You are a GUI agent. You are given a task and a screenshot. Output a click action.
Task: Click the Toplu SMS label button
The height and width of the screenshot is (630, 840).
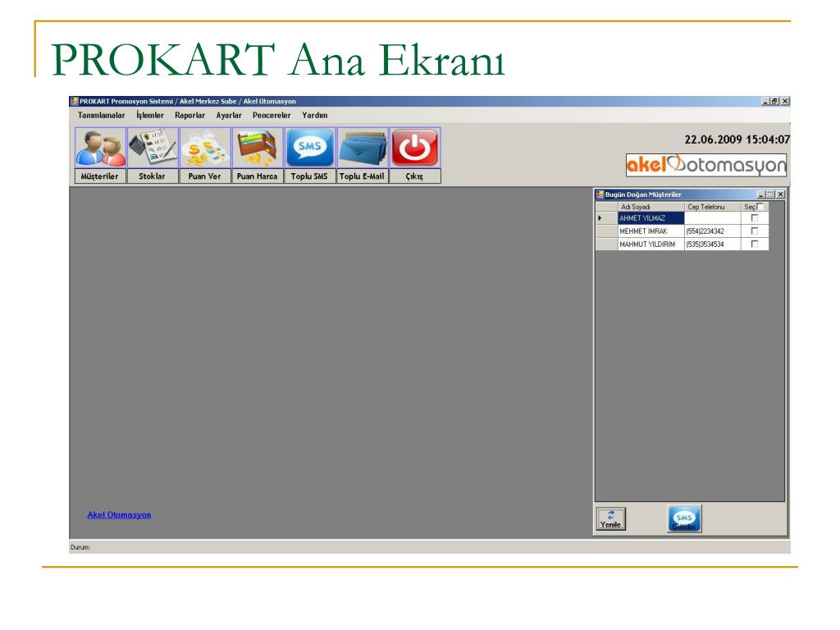310,176
